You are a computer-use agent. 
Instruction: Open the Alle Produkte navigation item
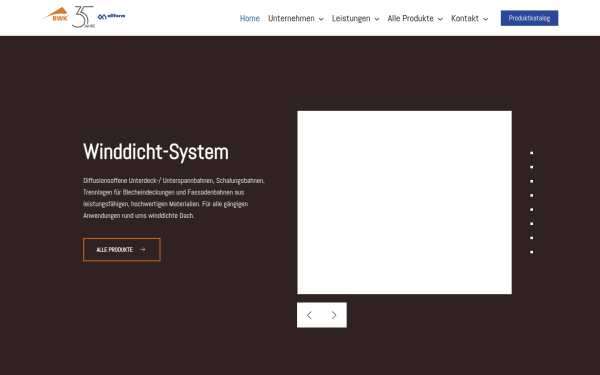click(410, 18)
